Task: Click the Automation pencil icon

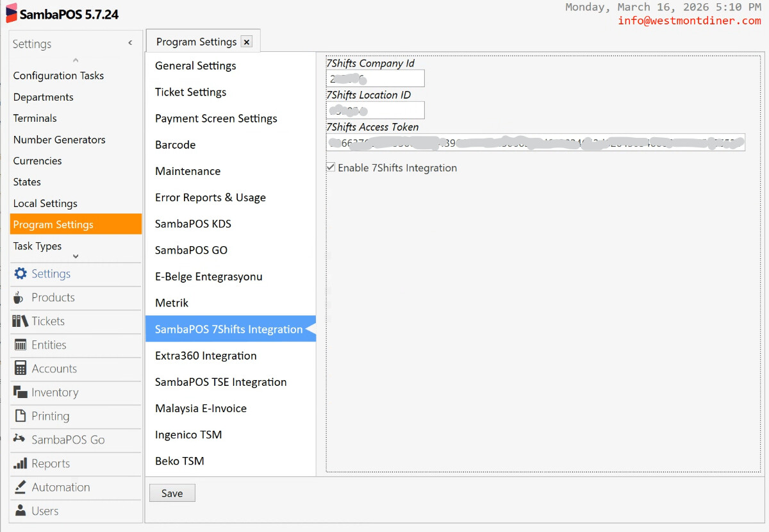Action: click(21, 487)
